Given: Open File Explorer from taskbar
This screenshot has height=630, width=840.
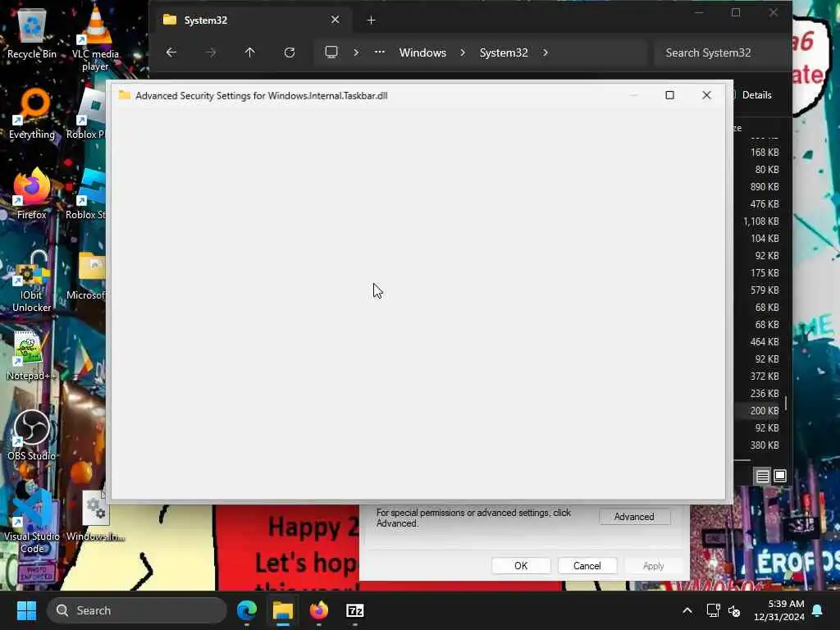Looking at the screenshot, I should coord(283,610).
